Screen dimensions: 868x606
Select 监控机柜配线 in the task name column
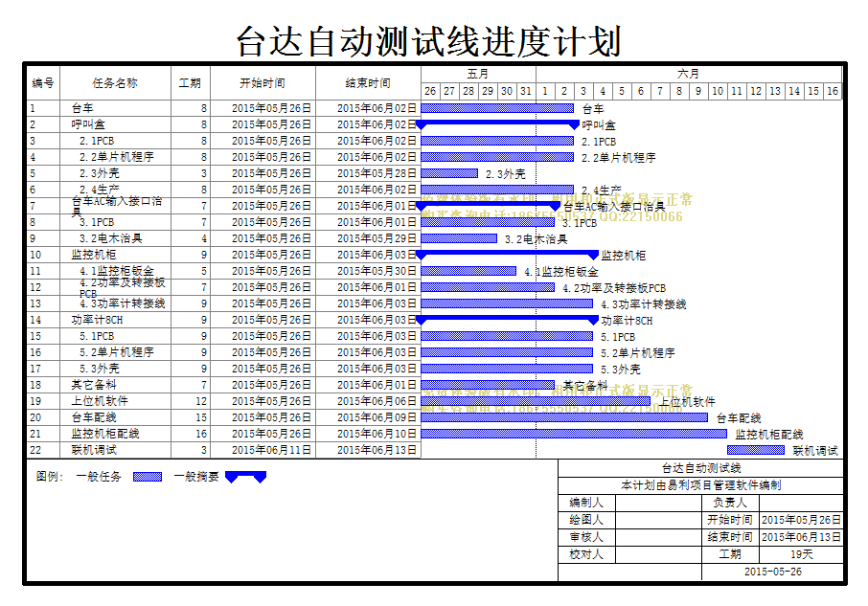click(x=105, y=434)
